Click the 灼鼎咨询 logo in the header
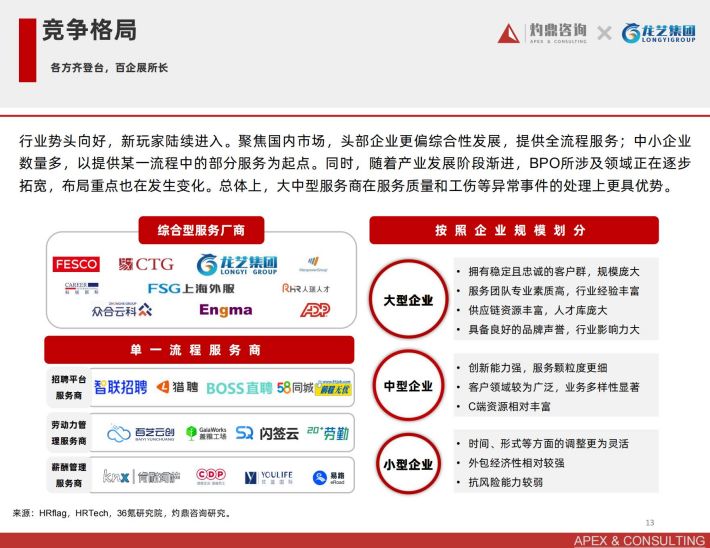Screen dimensions: 710x548 (542, 33)
